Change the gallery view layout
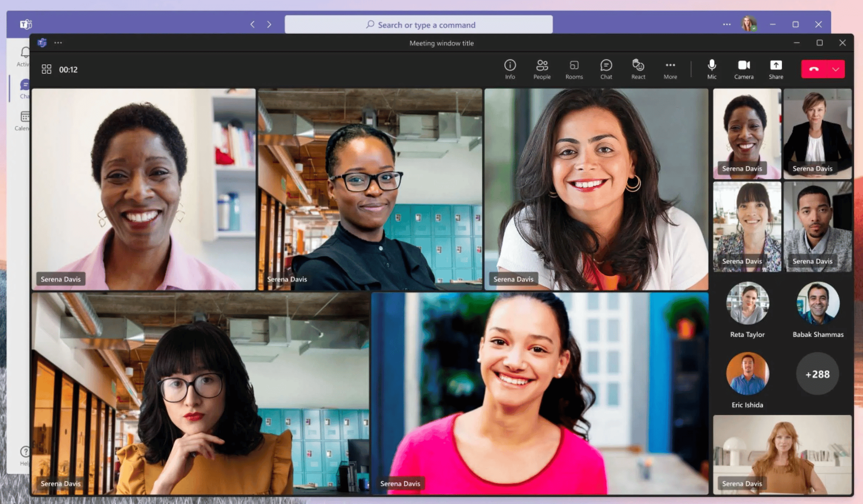This screenshot has width=863, height=504. [x=46, y=69]
